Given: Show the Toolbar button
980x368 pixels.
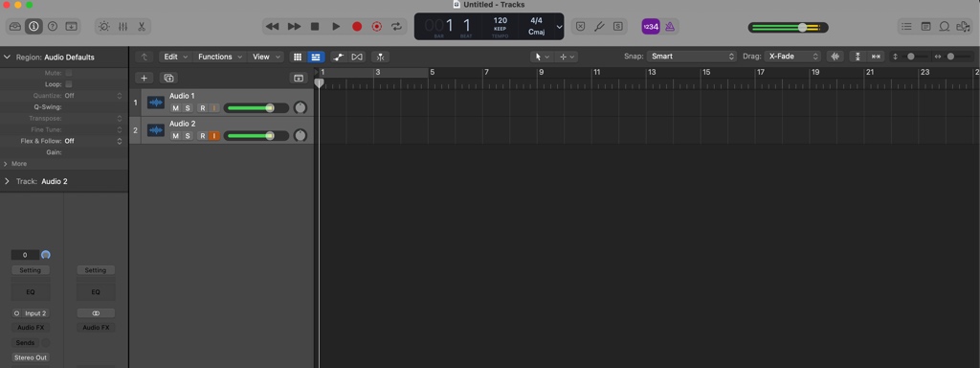Looking at the screenshot, I should tap(72, 26).
